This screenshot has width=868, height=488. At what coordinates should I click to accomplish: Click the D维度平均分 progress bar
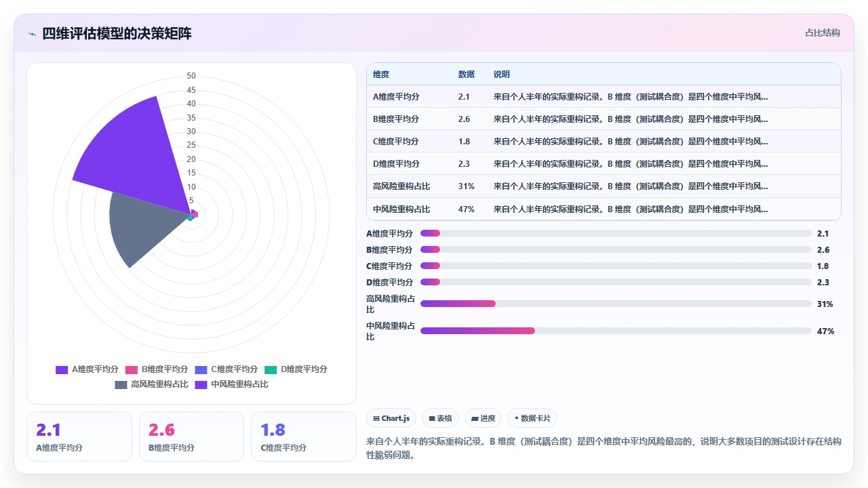[616, 282]
